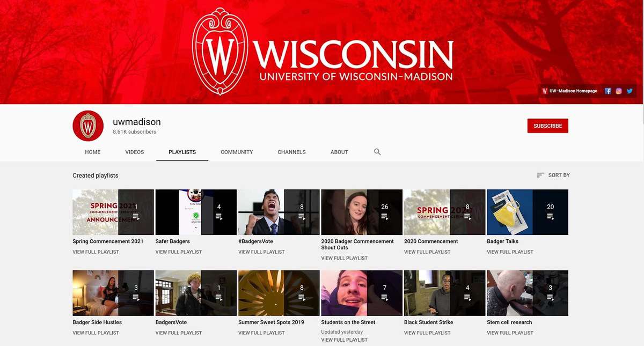Open the playlist queue icon on Badger Talks
644x346 pixels.
[550, 216]
